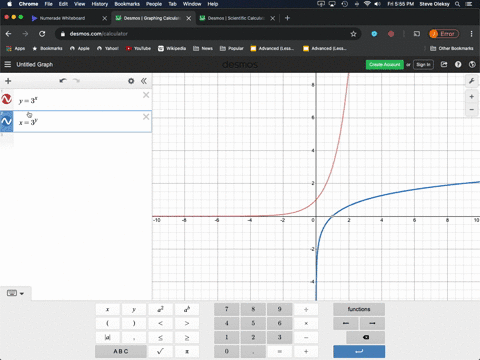
Task: Zoom in on the graph
Action: pyautogui.click(x=472, y=97)
